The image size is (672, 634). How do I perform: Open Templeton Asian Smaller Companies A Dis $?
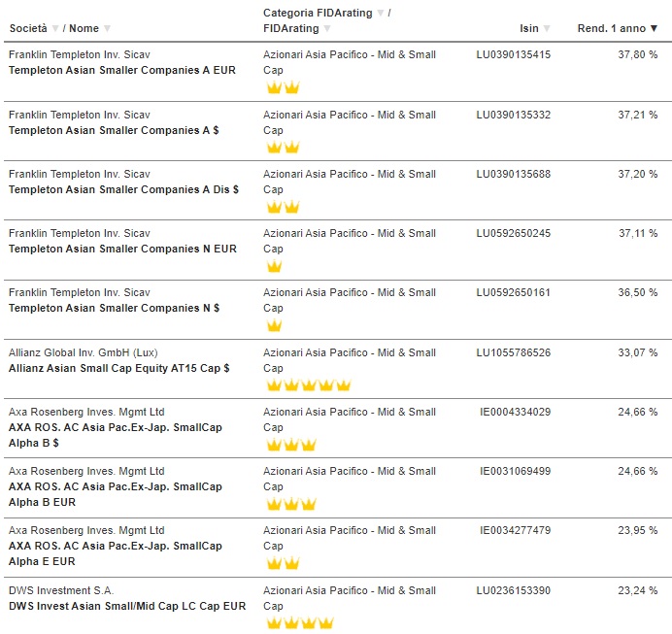[x=123, y=189]
